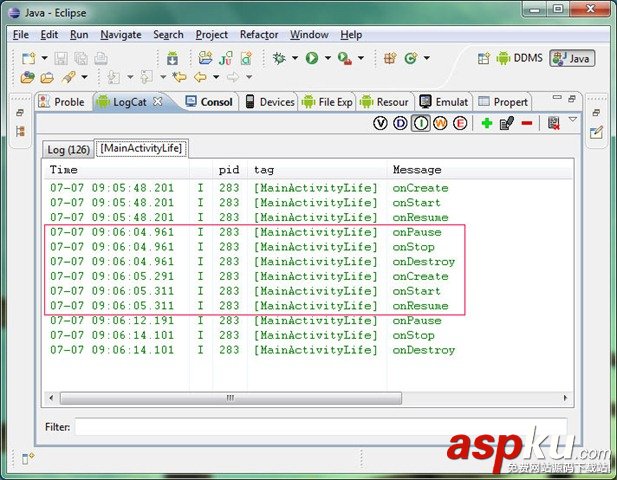Open External Tools dropdown arrow
Screen dimensions: 617x480
(x=360, y=58)
